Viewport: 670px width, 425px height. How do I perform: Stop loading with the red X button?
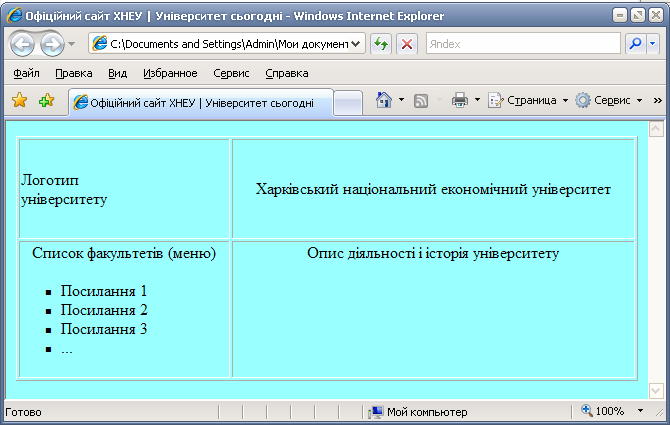pos(407,44)
